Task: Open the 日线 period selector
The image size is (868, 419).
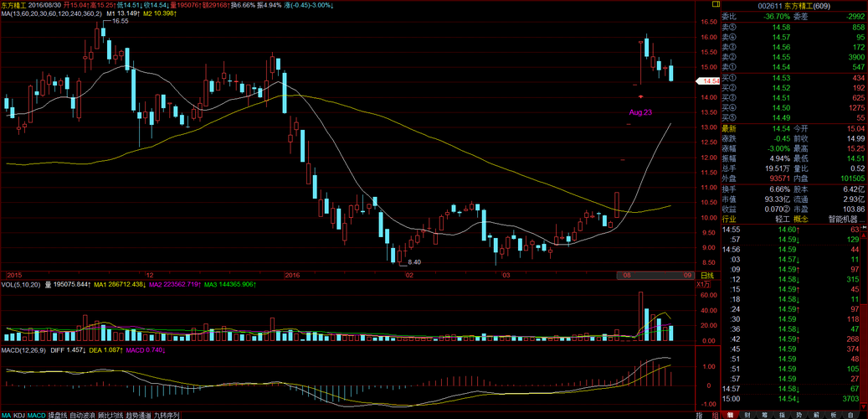Action: 706,276
